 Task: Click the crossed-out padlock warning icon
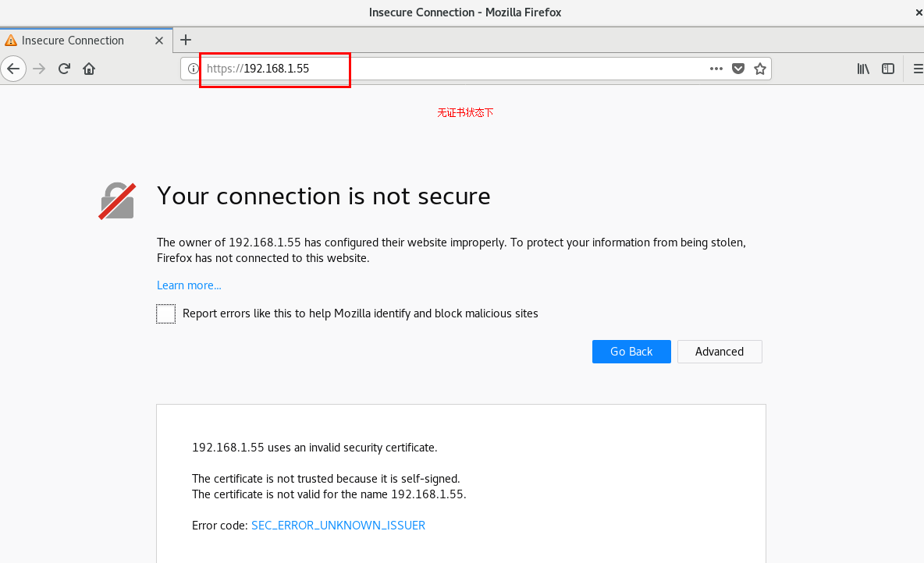click(117, 201)
